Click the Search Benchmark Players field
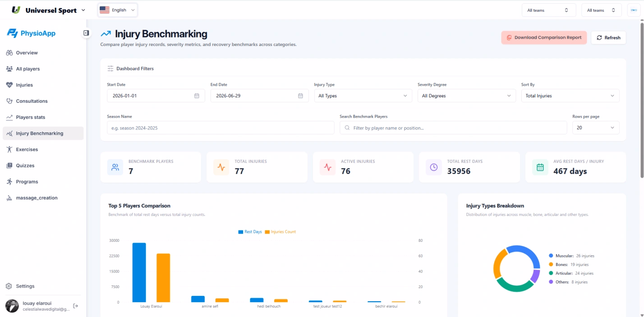The width and height of the screenshot is (644, 317). click(453, 128)
